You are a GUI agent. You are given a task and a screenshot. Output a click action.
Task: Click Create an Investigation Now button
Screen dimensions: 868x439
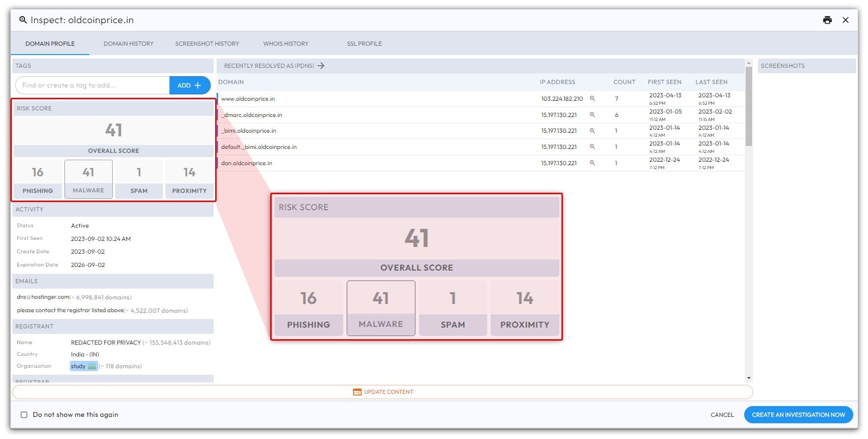coord(798,415)
